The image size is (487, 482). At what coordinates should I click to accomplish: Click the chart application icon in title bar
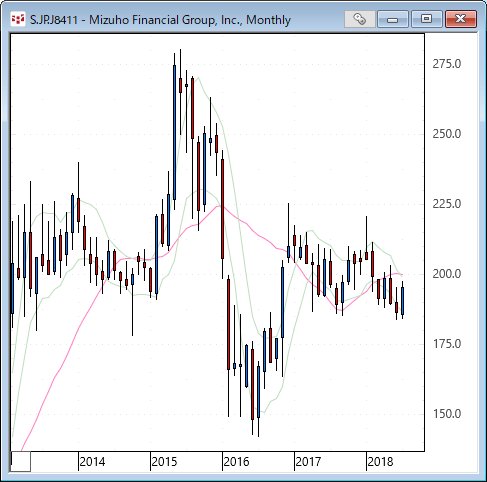click(18, 19)
